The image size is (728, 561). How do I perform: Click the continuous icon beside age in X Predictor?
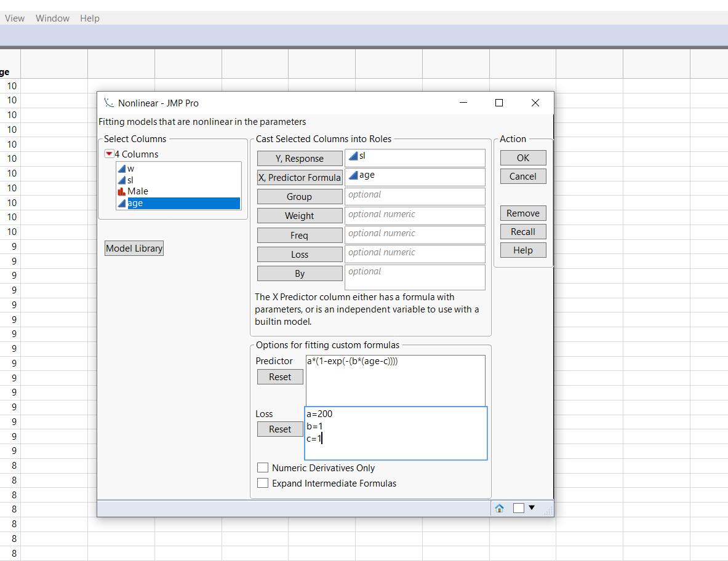(354, 175)
